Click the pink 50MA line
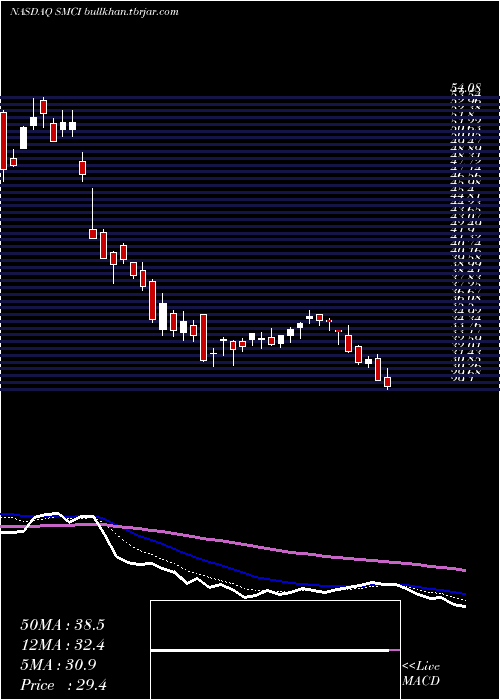Image resolution: width=500 pixels, height=700 pixels. coord(232,542)
